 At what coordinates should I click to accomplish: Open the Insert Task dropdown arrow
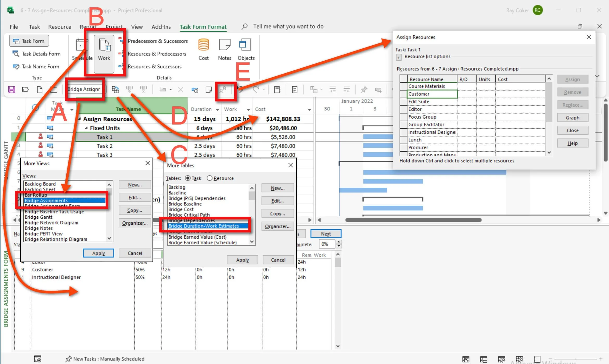(170, 90)
